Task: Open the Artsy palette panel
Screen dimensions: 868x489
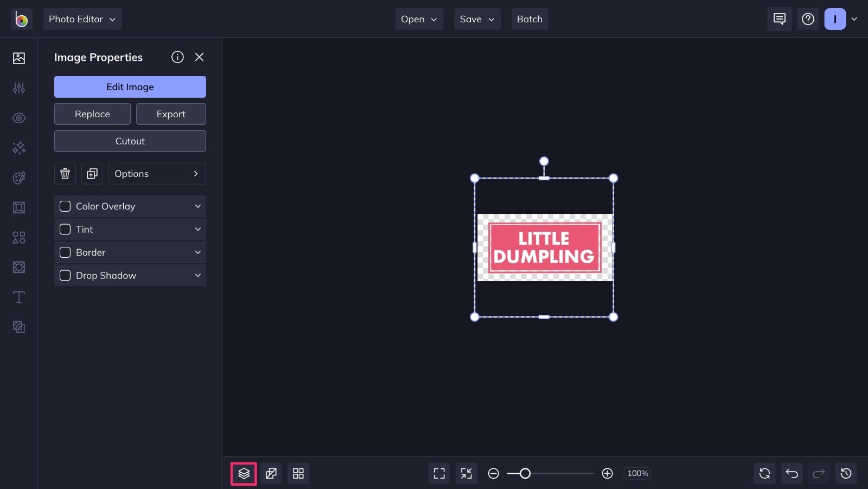Action: click(18, 177)
